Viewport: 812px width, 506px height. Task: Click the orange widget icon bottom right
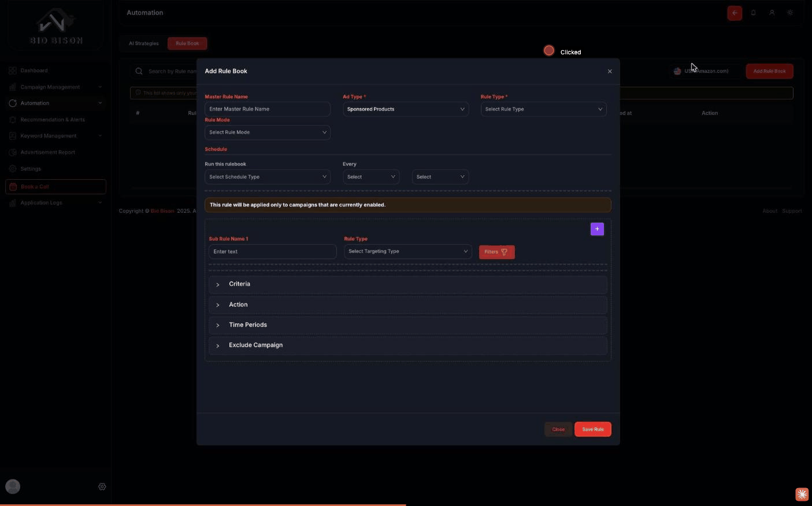[x=802, y=494]
